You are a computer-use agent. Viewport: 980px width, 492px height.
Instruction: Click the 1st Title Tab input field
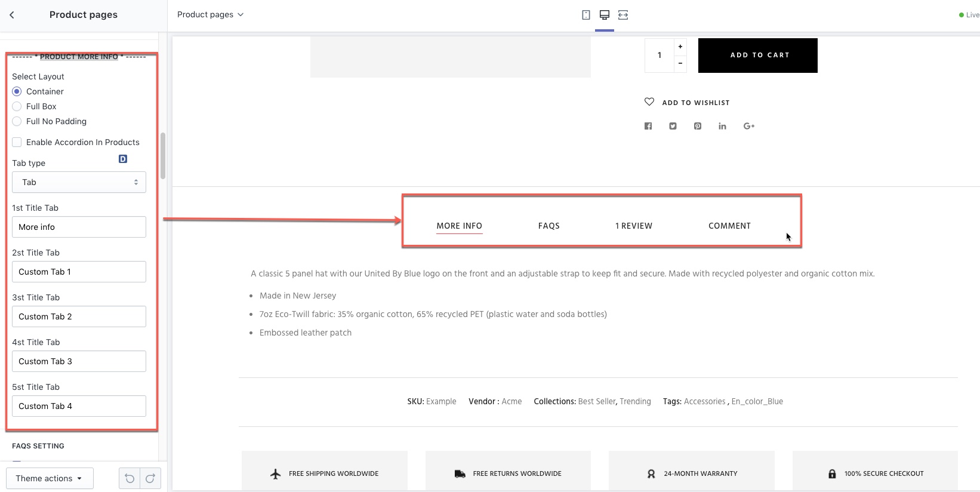click(x=79, y=227)
